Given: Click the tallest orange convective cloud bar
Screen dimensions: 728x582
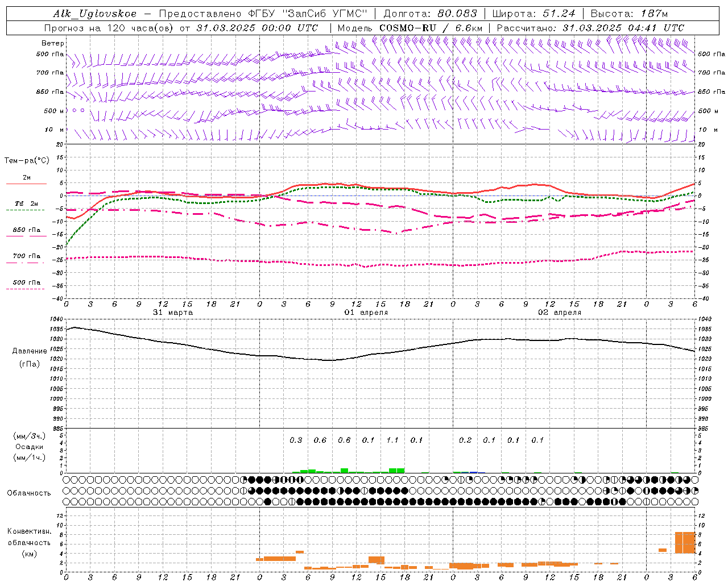Looking at the screenshot, I should pyautogui.click(x=685, y=542).
